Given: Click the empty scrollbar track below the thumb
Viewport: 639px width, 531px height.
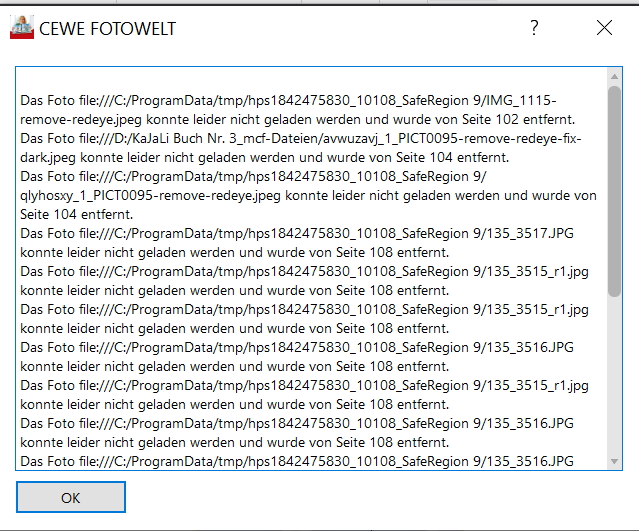Looking at the screenshot, I should coord(614,380).
